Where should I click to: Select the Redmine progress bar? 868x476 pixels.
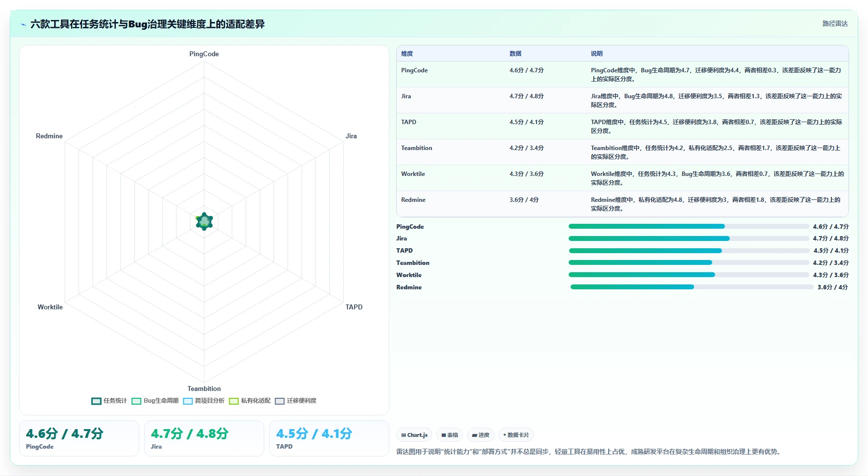(x=692, y=287)
